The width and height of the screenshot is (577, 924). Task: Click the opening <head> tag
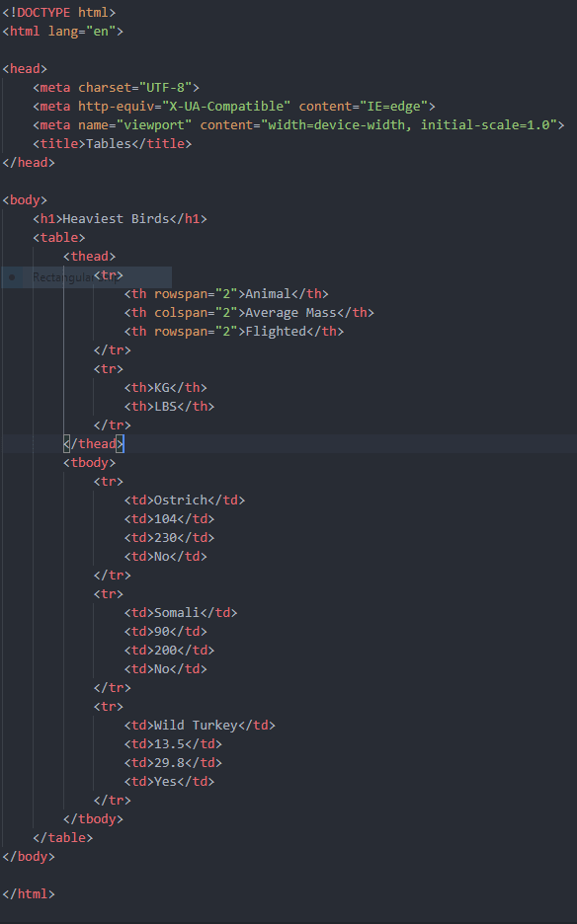[x=25, y=69]
